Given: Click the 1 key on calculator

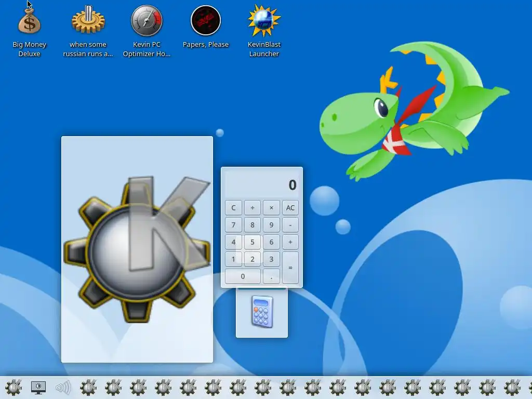Looking at the screenshot, I should pos(233,259).
